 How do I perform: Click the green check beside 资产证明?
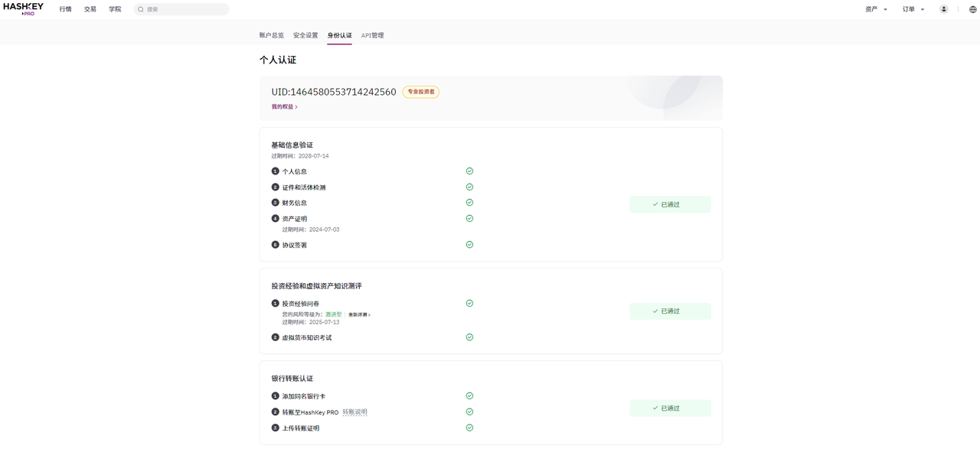tap(469, 218)
